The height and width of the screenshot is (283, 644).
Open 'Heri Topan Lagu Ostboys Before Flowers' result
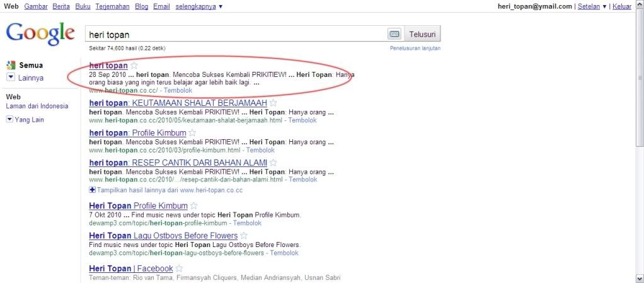click(x=163, y=236)
